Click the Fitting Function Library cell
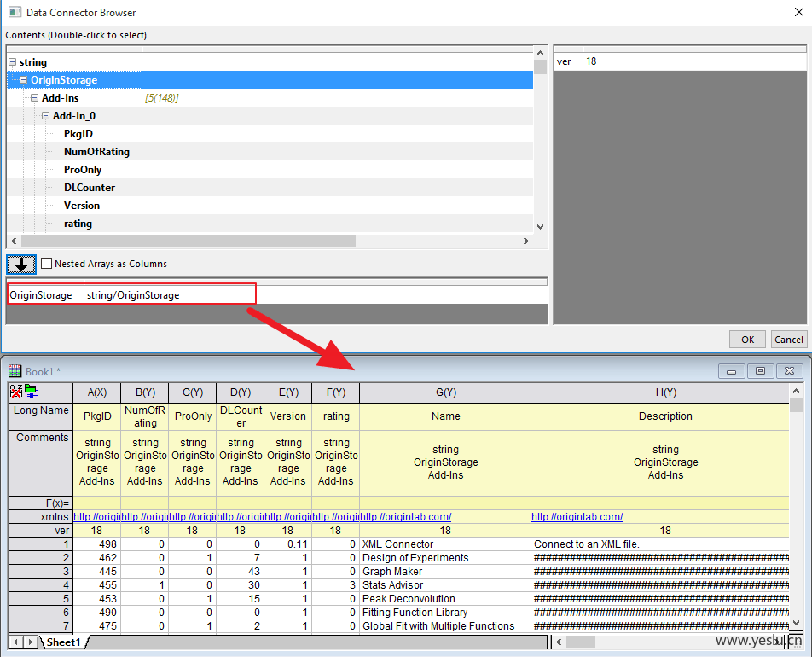Image resolution: width=812 pixels, height=657 pixels. pyautogui.click(x=445, y=613)
